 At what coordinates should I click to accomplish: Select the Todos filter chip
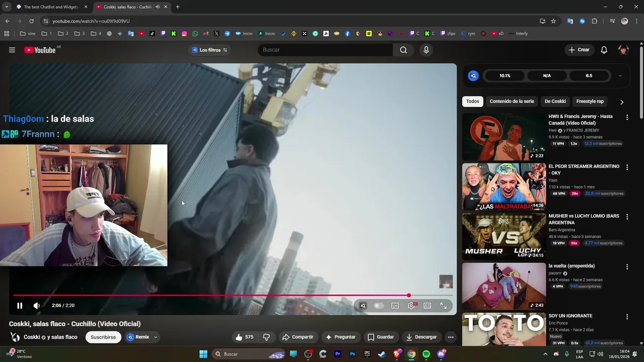coord(472,101)
